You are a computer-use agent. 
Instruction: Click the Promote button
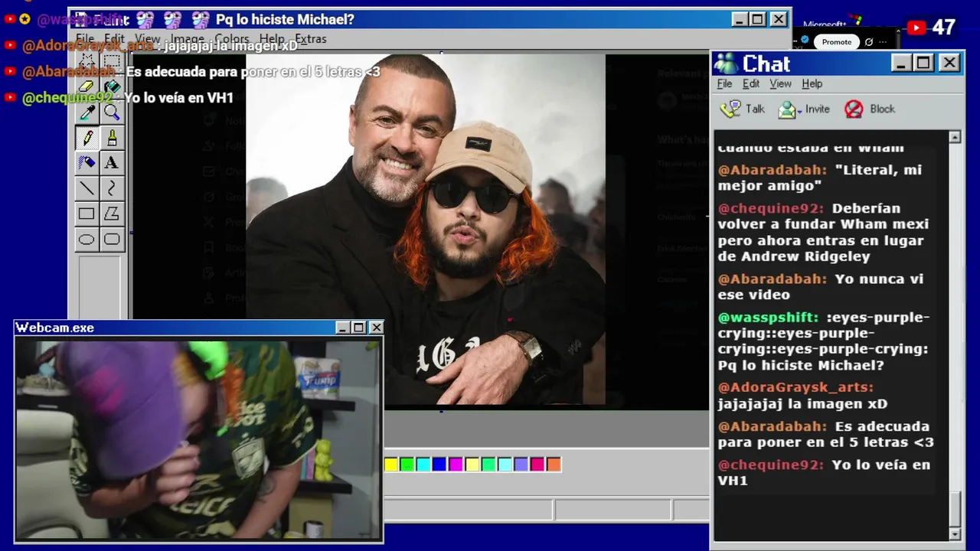click(836, 42)
